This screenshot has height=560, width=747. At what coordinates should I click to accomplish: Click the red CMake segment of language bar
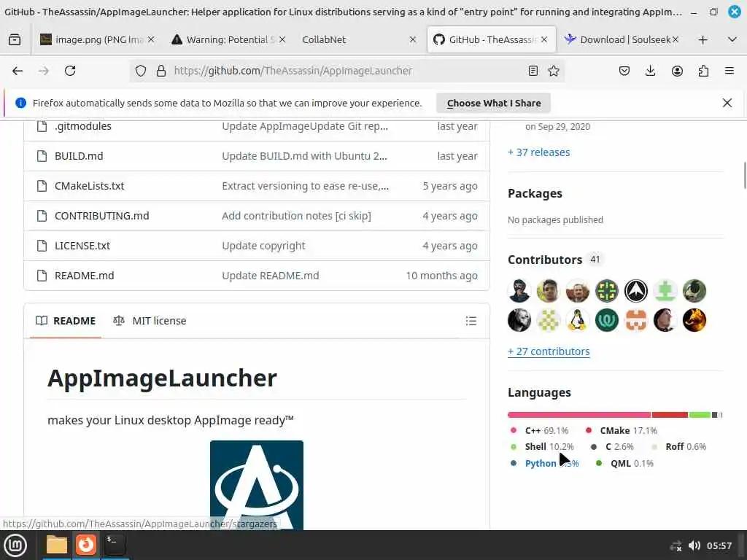[670, 415]
